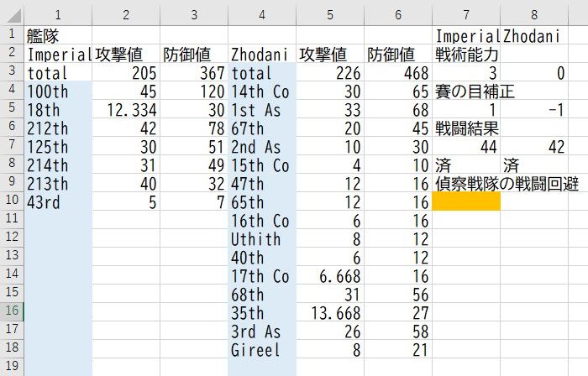The image size is (588, 376).
Task: Select the 12.334 attack value cell
Action: 126,109
